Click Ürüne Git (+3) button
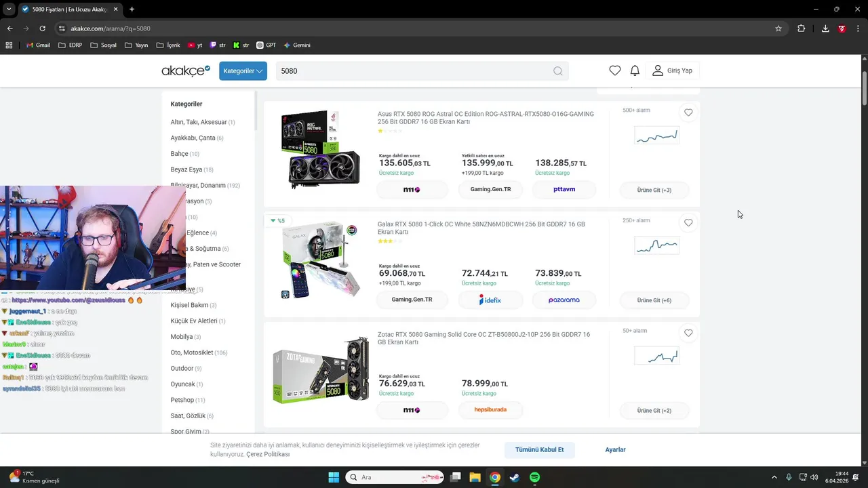 (654, 190)
